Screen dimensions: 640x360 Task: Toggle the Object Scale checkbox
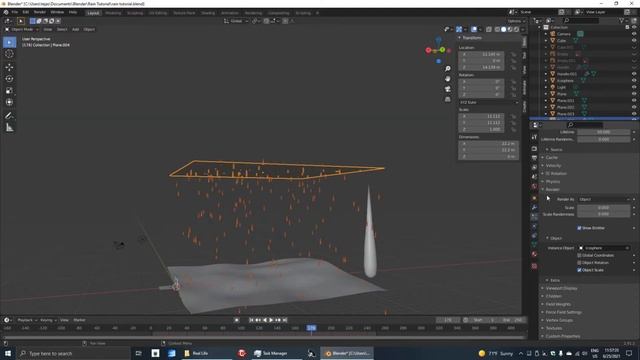coord(579,270)
